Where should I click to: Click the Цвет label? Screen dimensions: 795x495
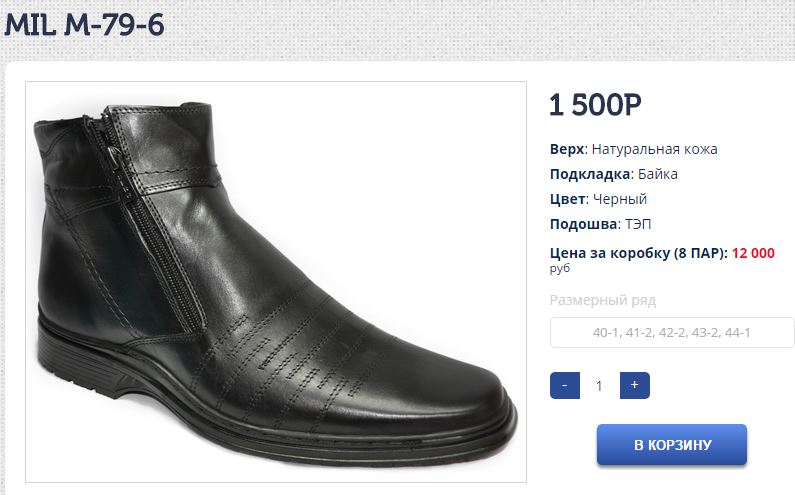568,199
